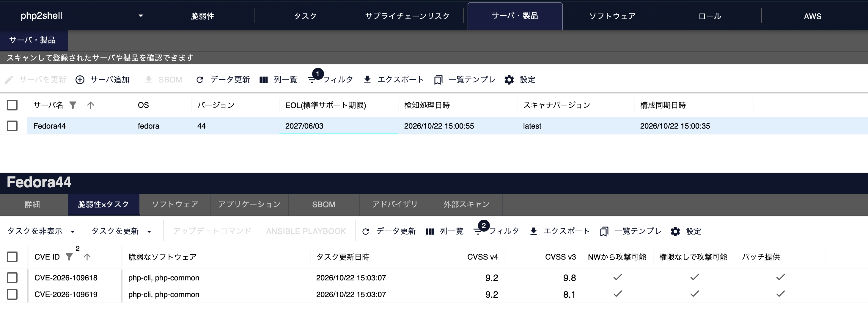Check the select-all box in server table header

(x=12, y=105)
